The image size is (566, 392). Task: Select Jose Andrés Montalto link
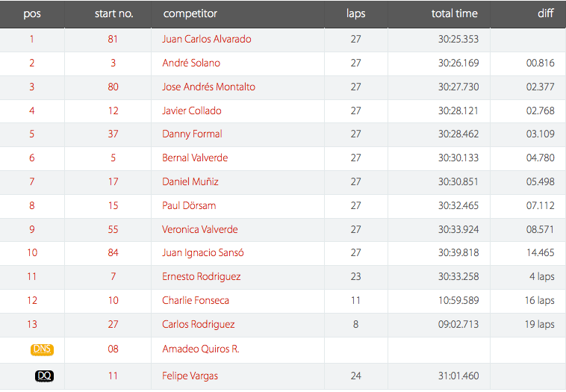[208, 87]
